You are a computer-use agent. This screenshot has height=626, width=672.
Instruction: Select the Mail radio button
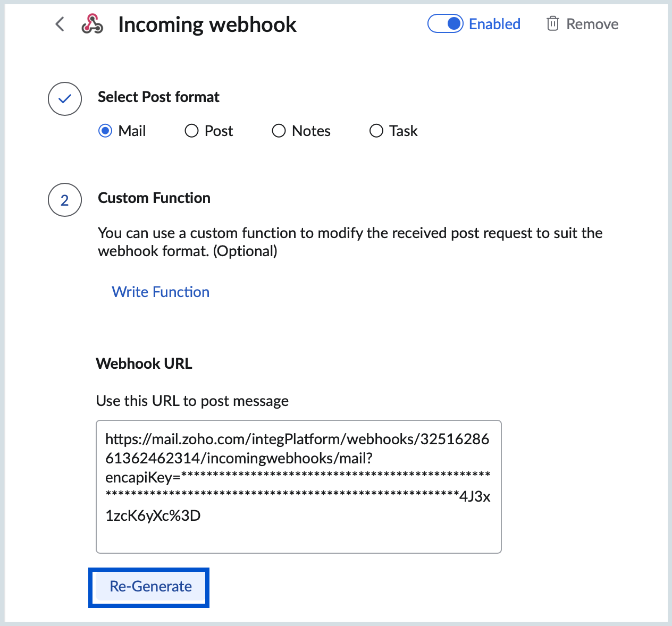[x=105, y=131]
